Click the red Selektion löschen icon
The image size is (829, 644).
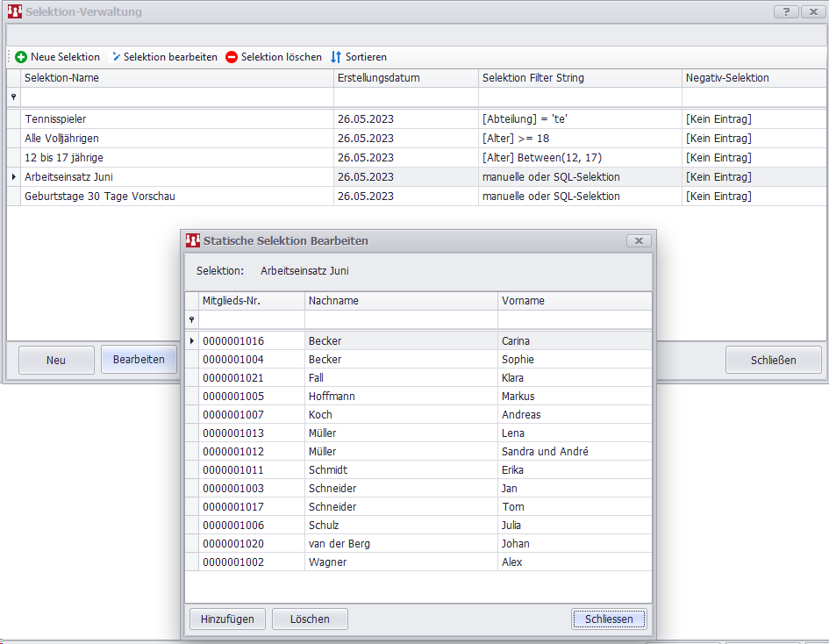click(232, 57)
